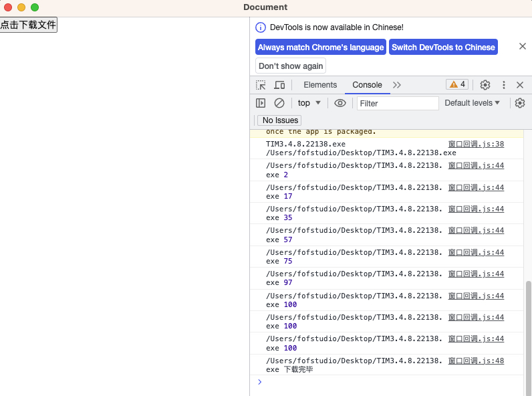Select the Console tab
This screenshot has width=532, height=396.
(367, 85)
